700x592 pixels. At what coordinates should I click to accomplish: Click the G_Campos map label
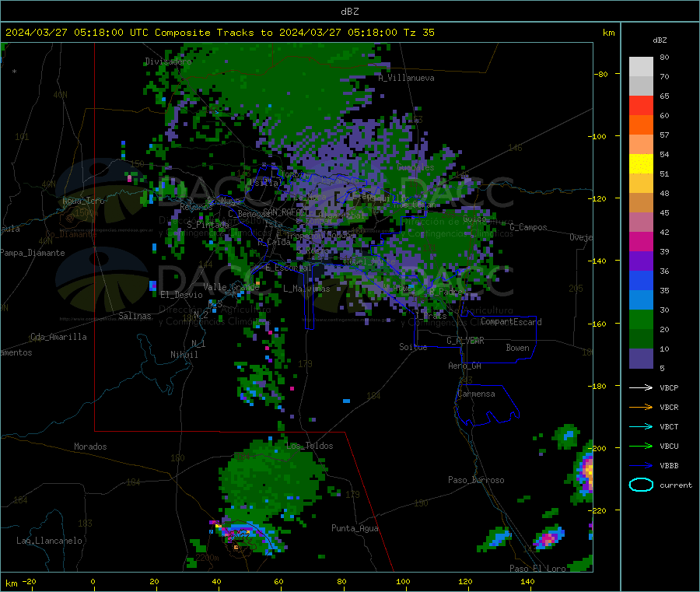(x=528, y=227)
